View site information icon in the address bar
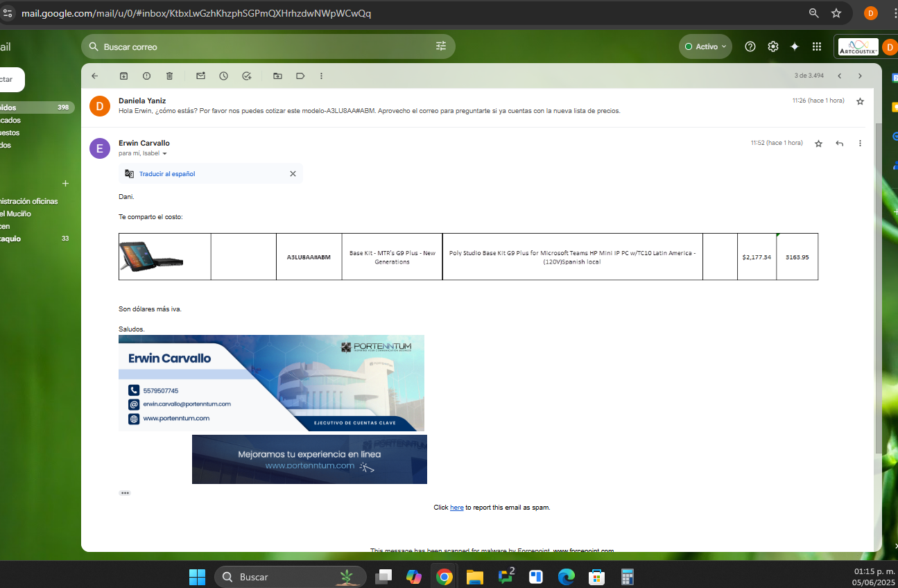The height and width of the screenshot is (588, 898). 8,13
